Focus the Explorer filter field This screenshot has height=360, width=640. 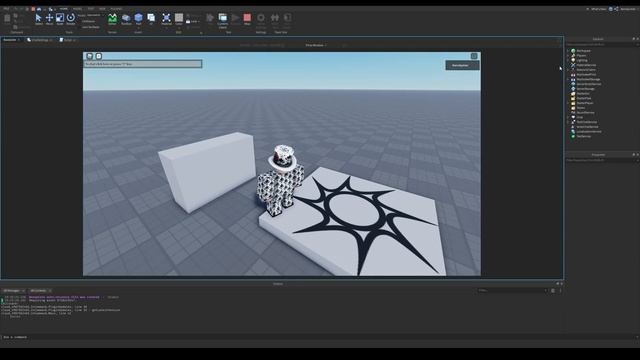pos(602,44)
